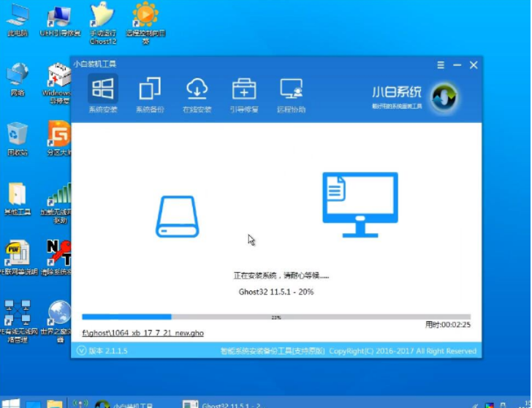532x408 pixels.
Task: Open 此电脑 (This PC) desktop icon
Action: click(x=18, y=20)
